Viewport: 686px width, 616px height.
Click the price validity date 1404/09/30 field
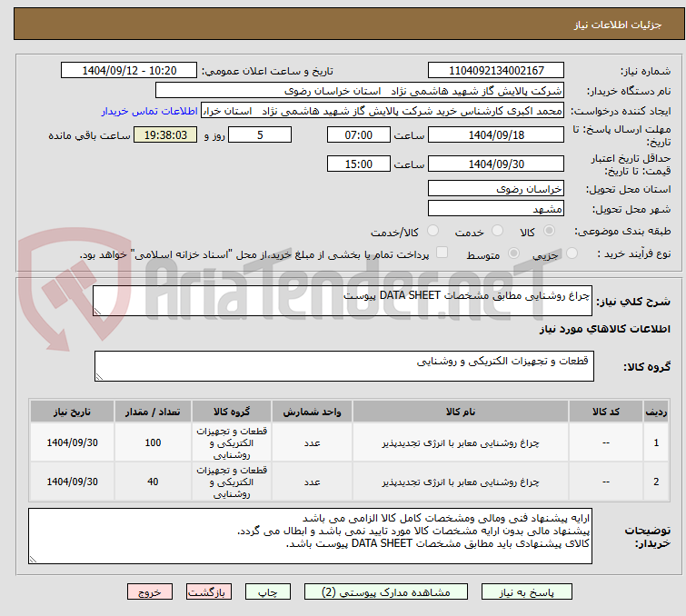496,164
